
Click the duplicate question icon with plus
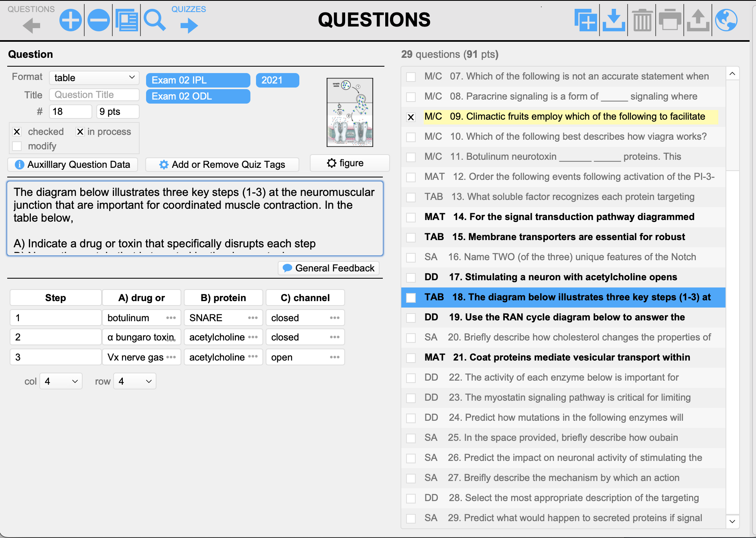click(x=585, y=20)
